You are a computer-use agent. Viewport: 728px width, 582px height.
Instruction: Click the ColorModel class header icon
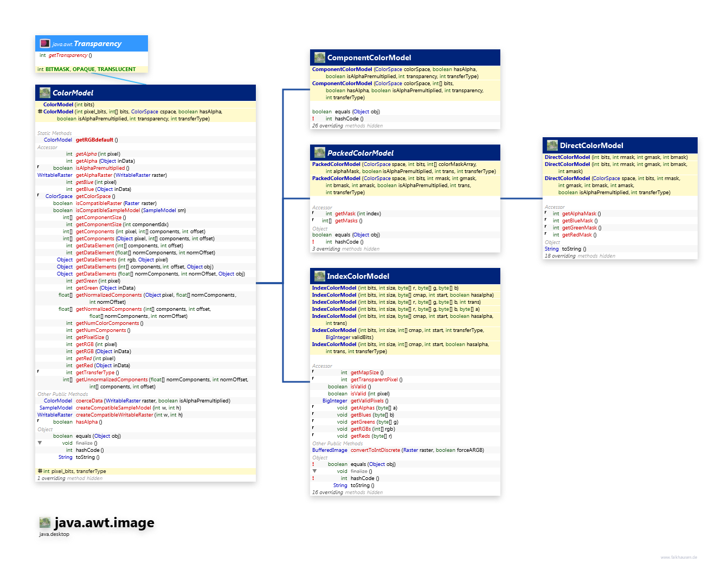(x=45, y=93)
